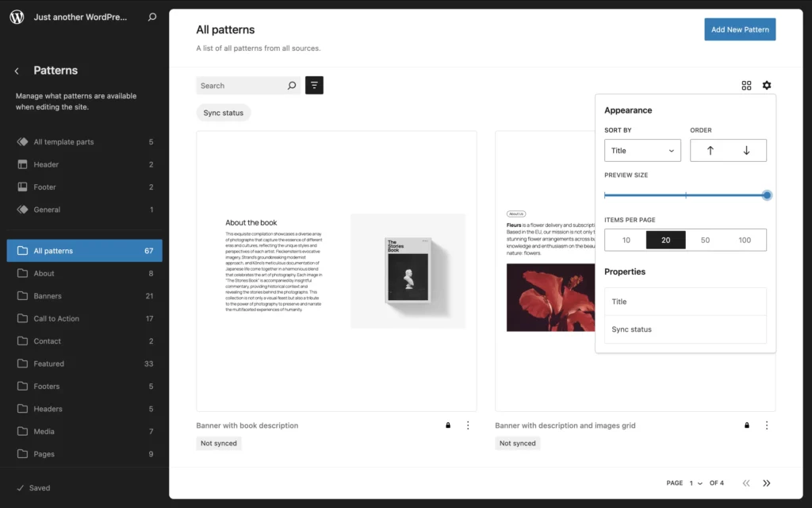Click the Media category folder icon
This screenshot has width=812, height=508.
[x=22, y=431]
